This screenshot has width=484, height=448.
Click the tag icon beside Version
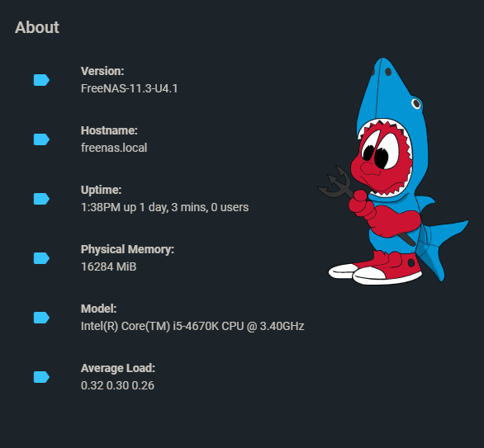click(x=41, y=80)
